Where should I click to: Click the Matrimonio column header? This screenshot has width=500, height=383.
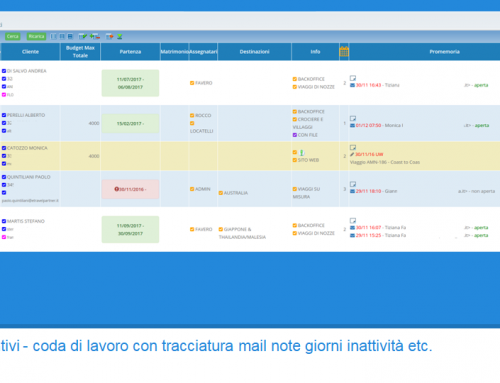[175, 52]
